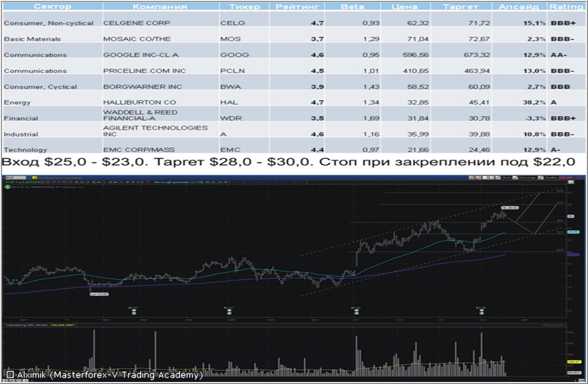588x384 pixels.
Task: Click the Google price value 596,56
Action: pos(416,55)
